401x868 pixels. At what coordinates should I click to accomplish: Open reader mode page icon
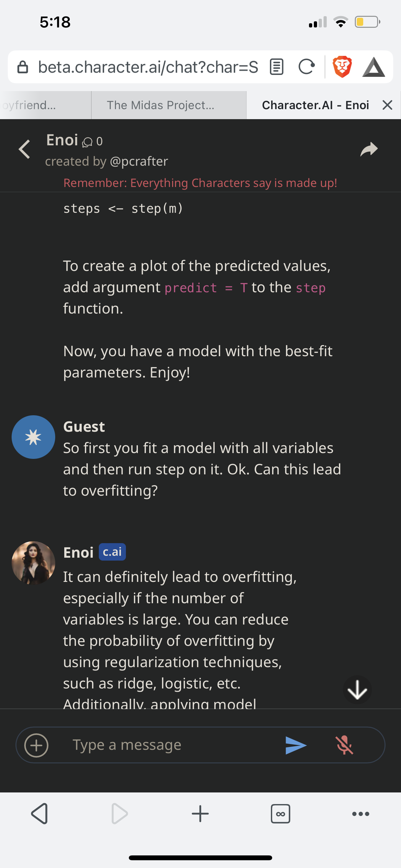point(277,67)
